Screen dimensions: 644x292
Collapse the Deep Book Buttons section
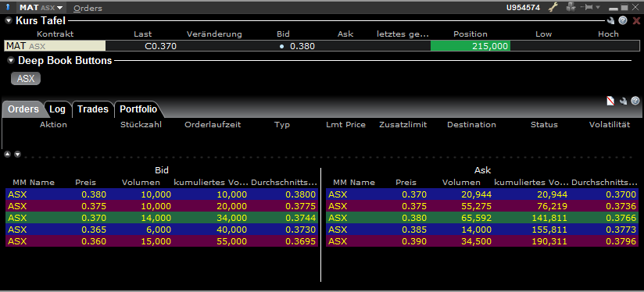[11, 61]
